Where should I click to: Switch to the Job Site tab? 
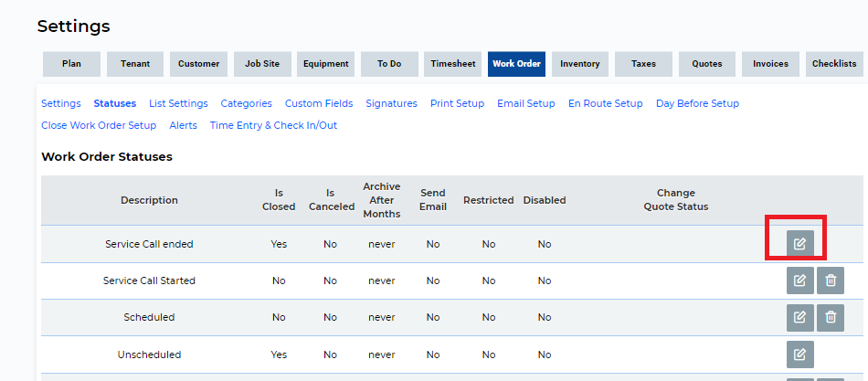262,64
